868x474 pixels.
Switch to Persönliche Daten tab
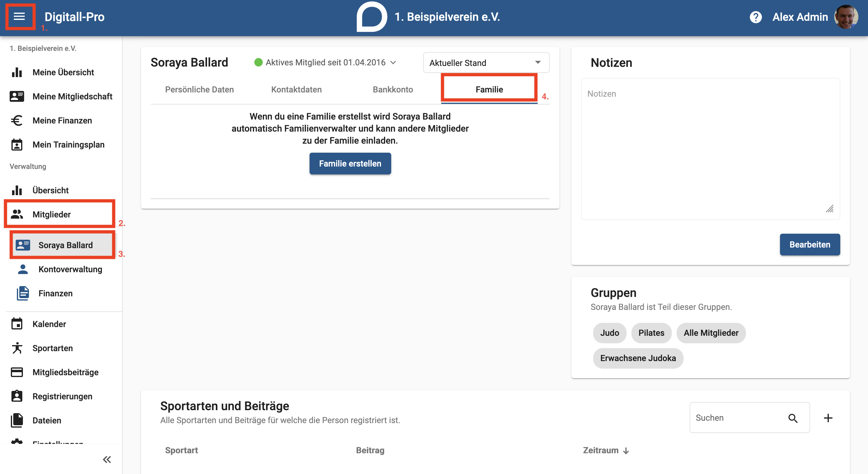coord(199,89)
